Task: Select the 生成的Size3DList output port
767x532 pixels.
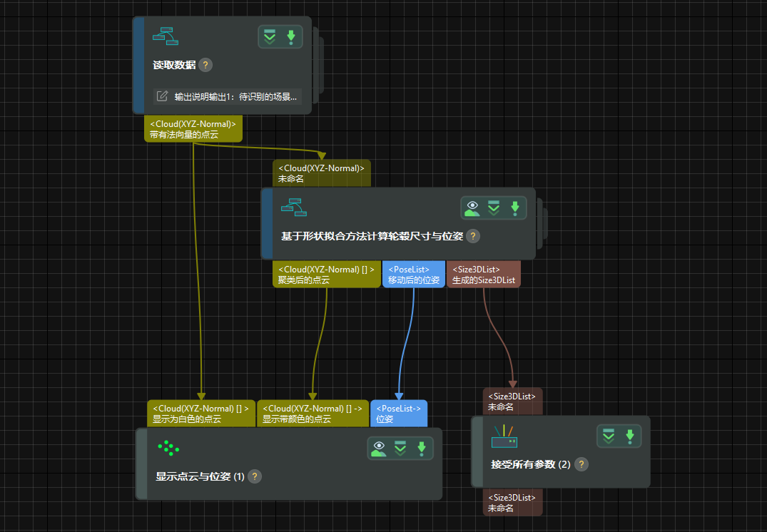Action: 484,275
